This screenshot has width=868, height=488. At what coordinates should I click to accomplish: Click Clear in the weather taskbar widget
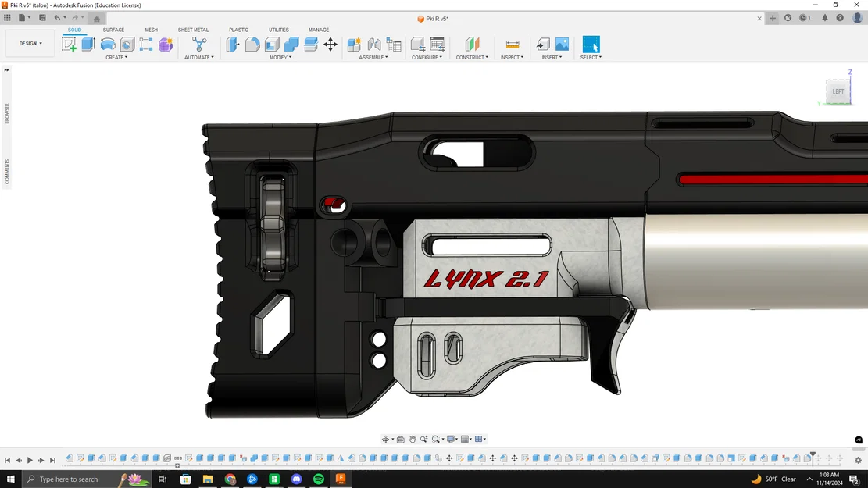[x=788, y=479]
